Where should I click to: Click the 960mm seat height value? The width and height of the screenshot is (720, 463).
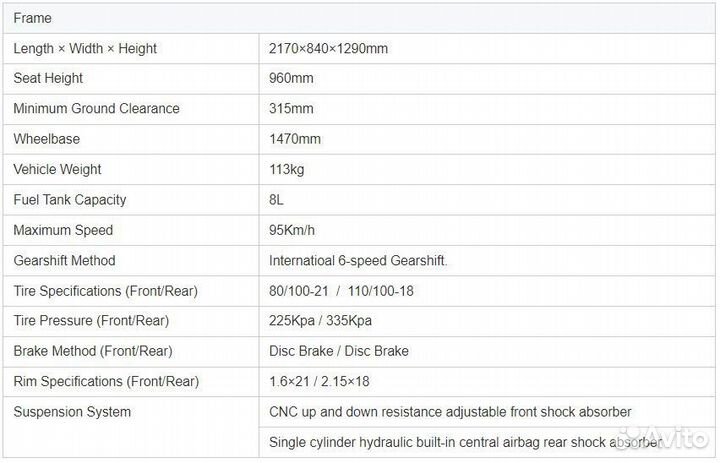[x=291, y=78]
